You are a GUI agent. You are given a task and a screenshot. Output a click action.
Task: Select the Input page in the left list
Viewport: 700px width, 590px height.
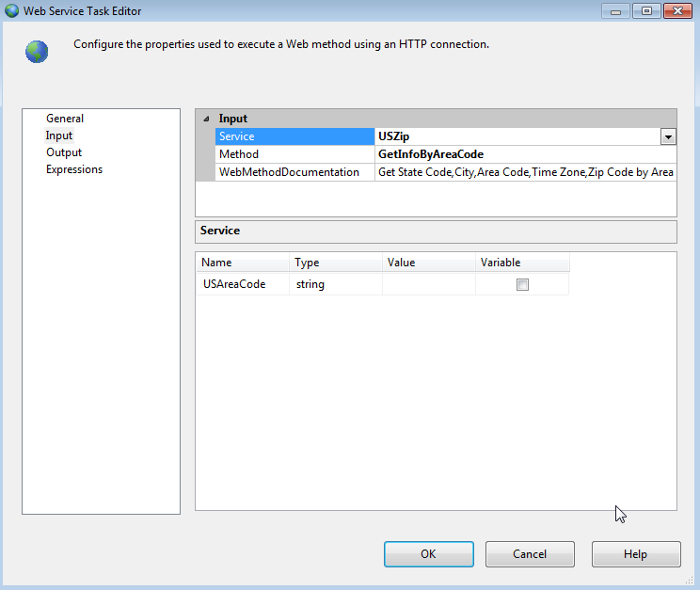click(59, 136)
